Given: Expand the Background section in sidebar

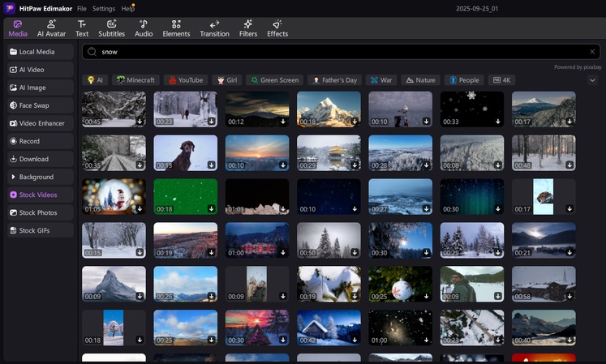Looking at the screenshot, I should (x=41, y=177).
